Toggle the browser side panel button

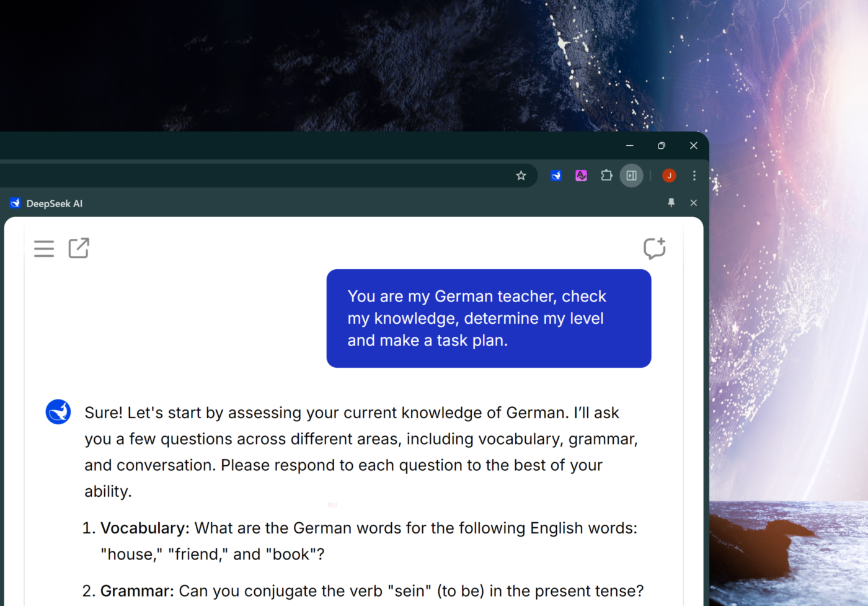[x=631, y=176]
